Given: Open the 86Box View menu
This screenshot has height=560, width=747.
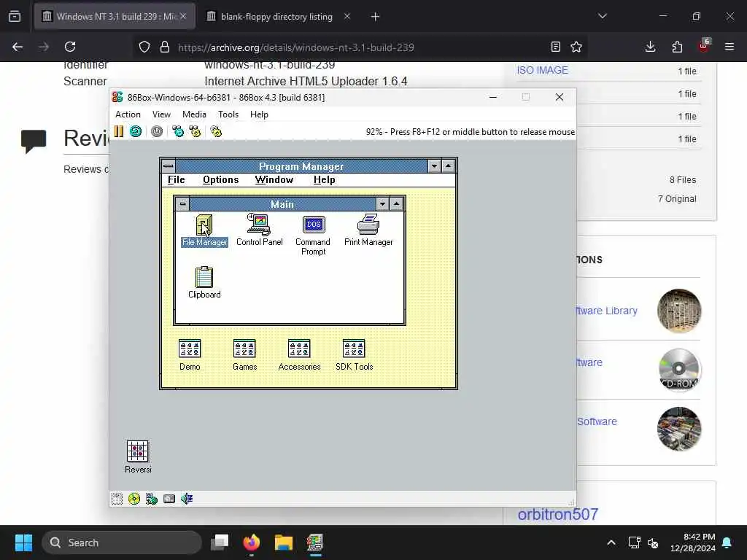Looking at the screenshot, I should pos(161,114).
